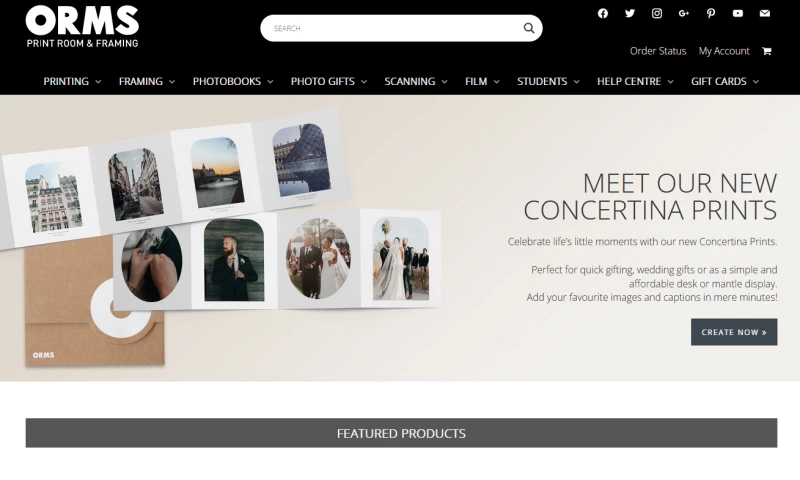This screenshot has width=800, height=480.
Task: Select the Scanning menu item
Action: (x=416, y=81)
